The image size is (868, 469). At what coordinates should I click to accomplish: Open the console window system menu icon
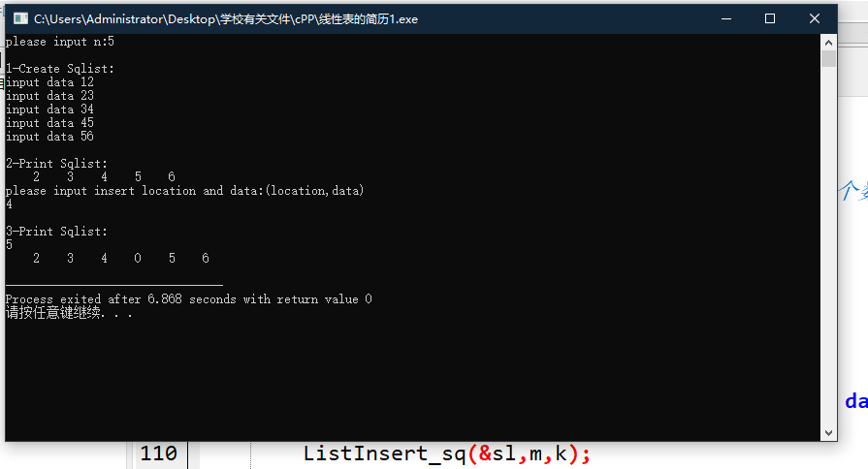point(20,18)
